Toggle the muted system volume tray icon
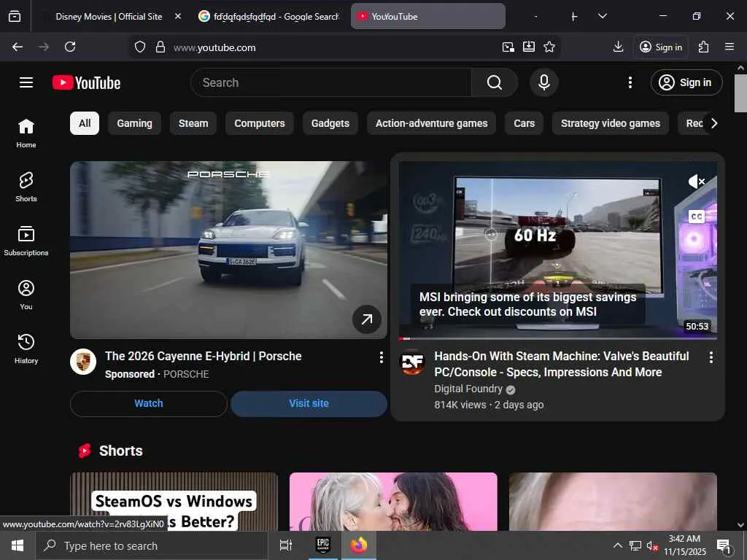The image size is (747, 560). pos(651,545)
